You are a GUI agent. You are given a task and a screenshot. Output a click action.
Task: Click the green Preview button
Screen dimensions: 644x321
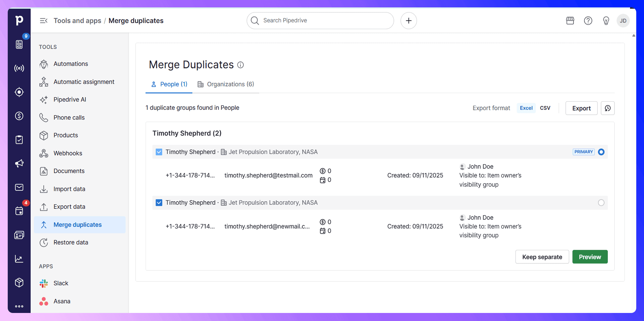click(x=590, y=257)
